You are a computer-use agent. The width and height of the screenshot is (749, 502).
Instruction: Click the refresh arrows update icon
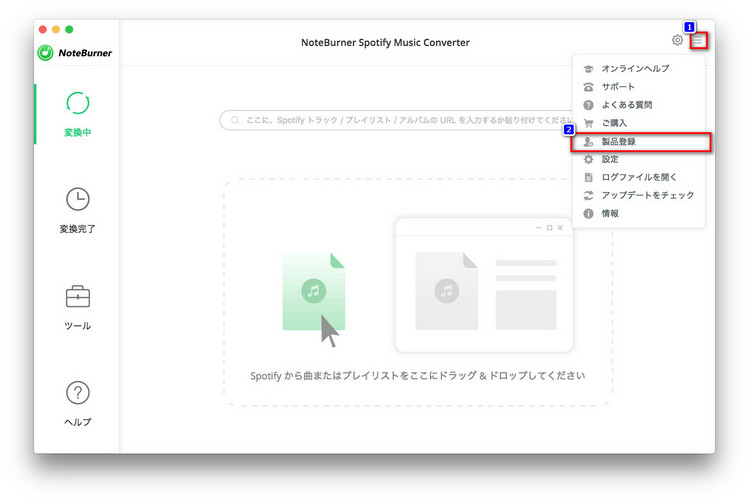click(x=588, y=195)
